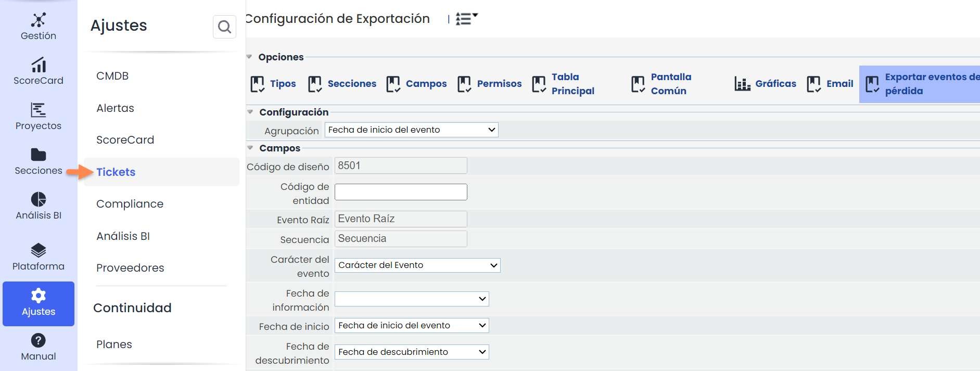Click the search magnifier in Ajustes
The image size is (980, 371).
[224, 27]
